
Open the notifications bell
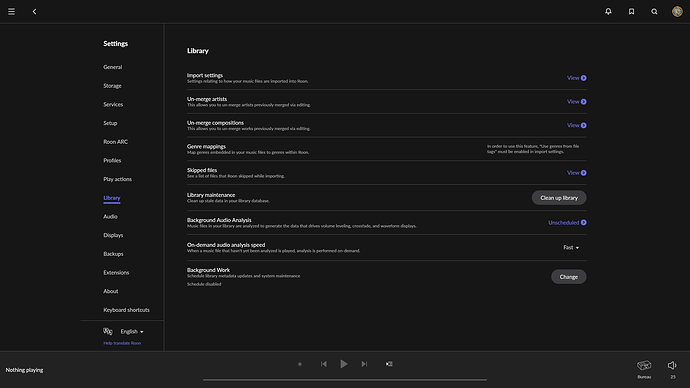point(608,11)
